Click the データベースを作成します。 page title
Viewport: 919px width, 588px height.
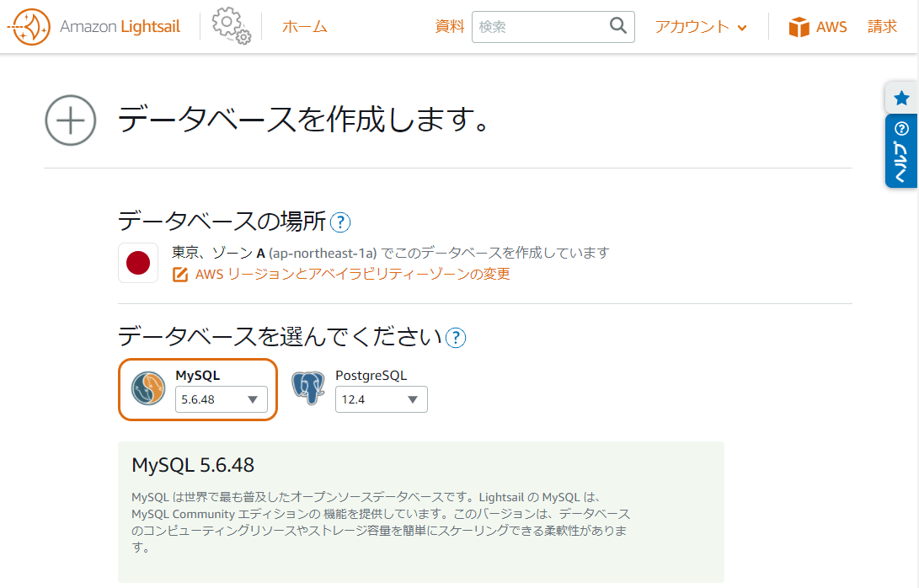303,120
